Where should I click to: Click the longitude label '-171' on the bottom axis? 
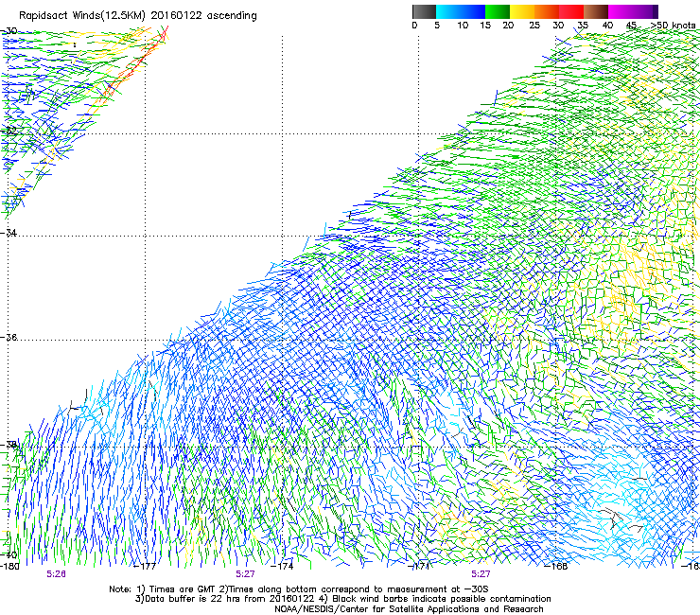(x=419, y=567)
